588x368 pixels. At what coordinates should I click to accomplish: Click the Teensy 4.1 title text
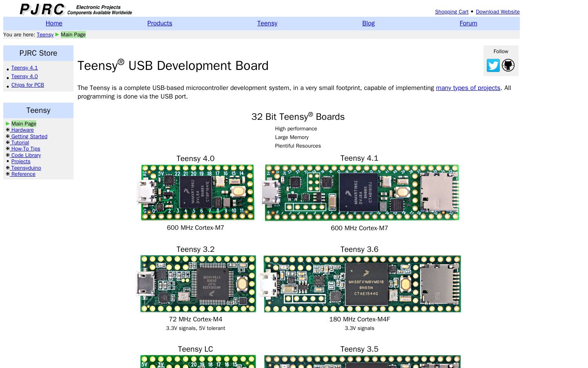[x=359, y=158]
